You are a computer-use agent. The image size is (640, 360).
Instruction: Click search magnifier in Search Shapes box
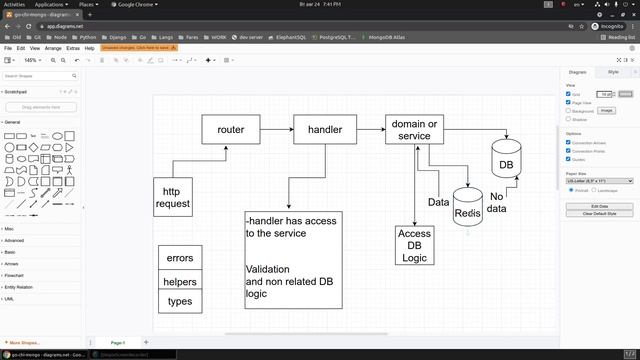(74, 76)
